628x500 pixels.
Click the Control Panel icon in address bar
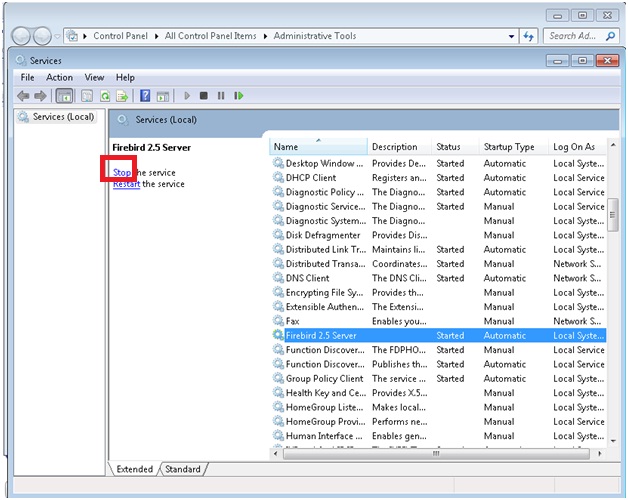[72, 36]
